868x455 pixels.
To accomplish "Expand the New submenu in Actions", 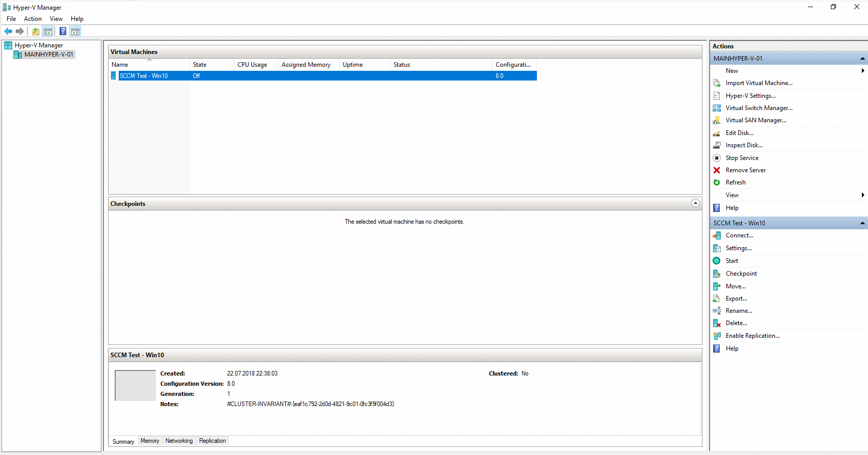I will click(862, 71).
